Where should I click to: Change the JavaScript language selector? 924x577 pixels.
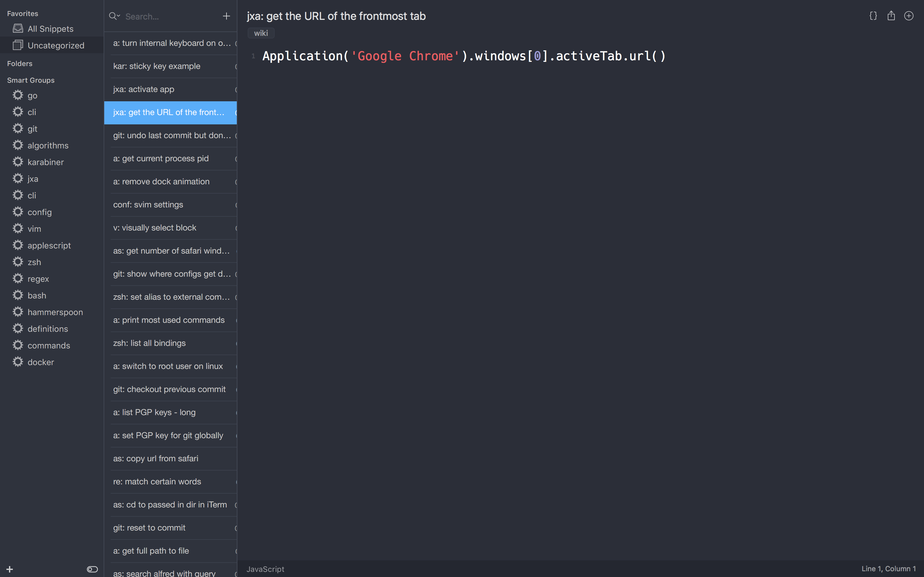[x=265, y=569]
